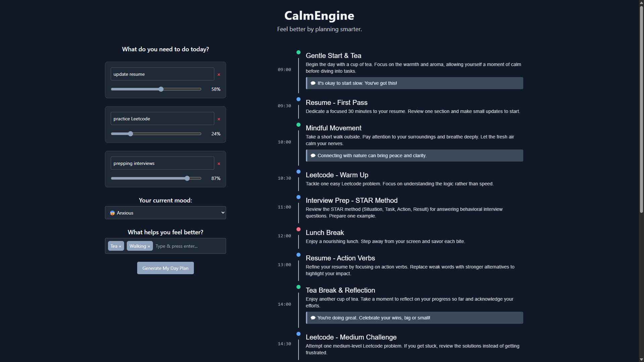Click the Gentle Start & Tea timeline dot
The width and height of the screenshot is (644, 362).
(x=299, y=52)
